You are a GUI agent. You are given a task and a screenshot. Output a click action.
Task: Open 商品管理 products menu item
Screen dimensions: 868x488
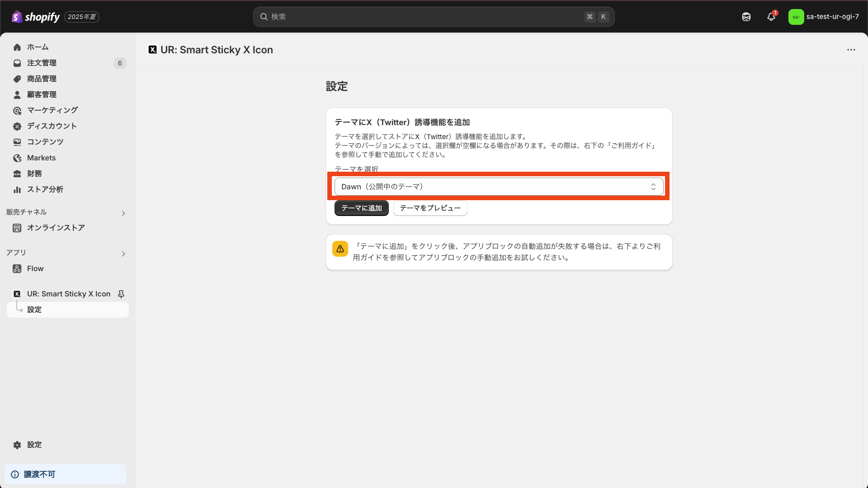[42, 79]
